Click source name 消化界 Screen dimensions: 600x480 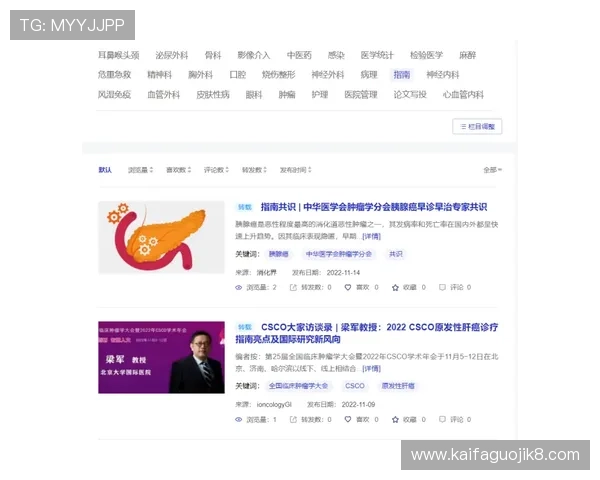[x=266, y=273]
